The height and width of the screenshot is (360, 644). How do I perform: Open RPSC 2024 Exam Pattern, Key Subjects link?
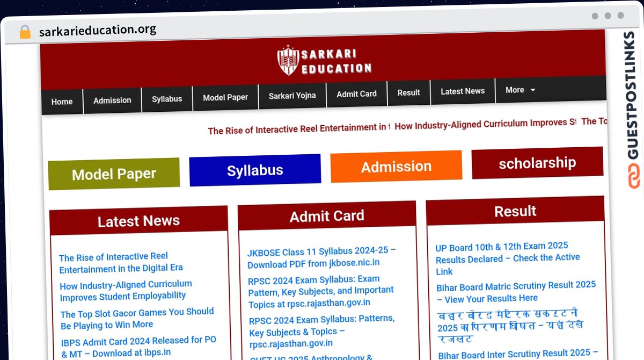click(x=321, y=292)
